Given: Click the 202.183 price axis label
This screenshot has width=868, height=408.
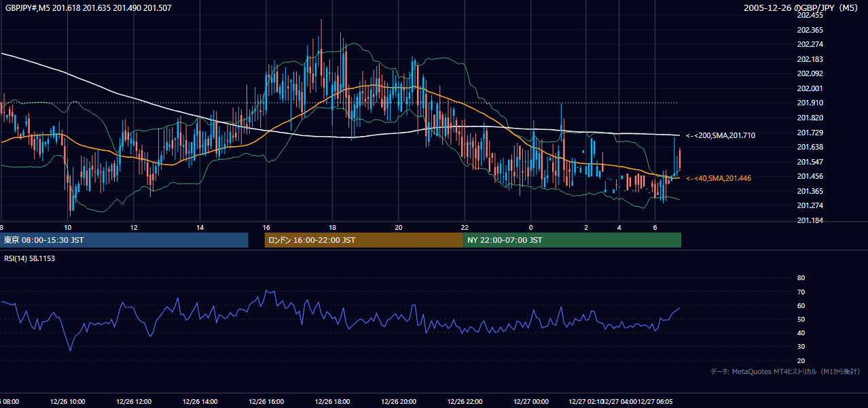Looking at the screenshot, I should [x=810, y=59].
